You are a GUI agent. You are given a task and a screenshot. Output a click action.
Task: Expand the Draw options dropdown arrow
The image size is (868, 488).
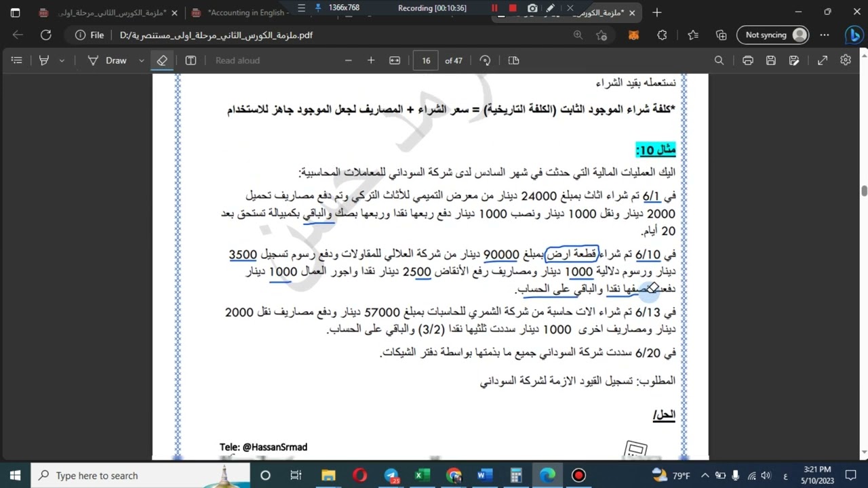click(x=141, y=60)
